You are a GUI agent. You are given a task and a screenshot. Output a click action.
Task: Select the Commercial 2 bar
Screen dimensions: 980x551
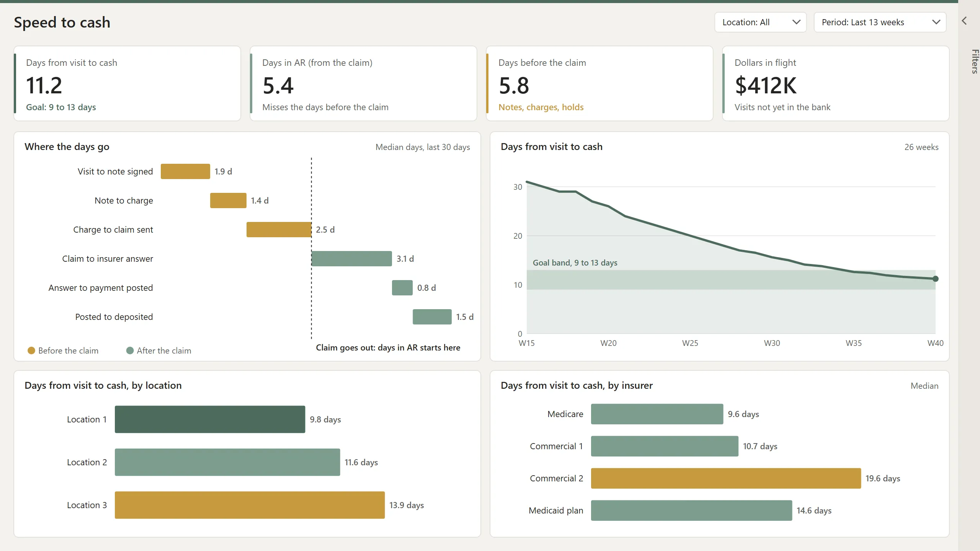pos(726,478)
